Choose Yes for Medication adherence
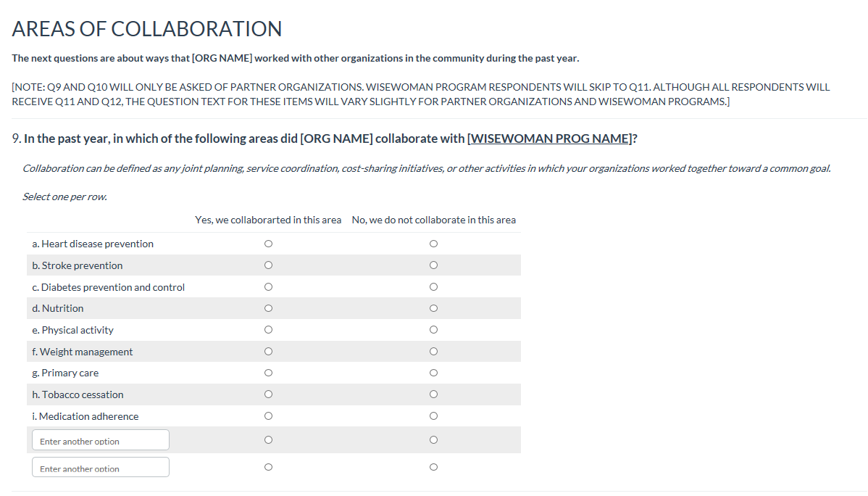Screen dimensions: 868x496 point(268,416)
